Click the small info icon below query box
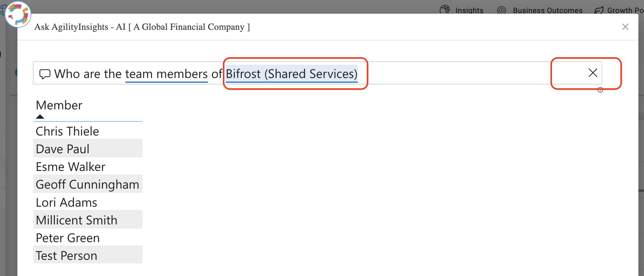The width and height of the screenshot is (644, 276). [x=600, y=90]
